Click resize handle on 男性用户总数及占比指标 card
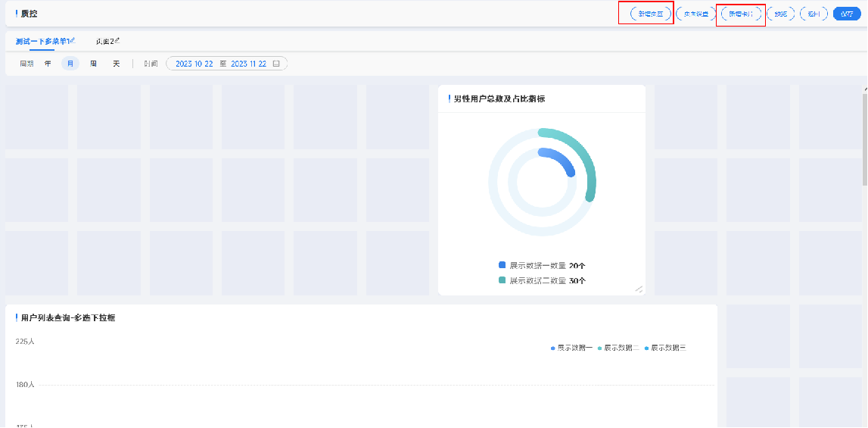 [638, 289]
